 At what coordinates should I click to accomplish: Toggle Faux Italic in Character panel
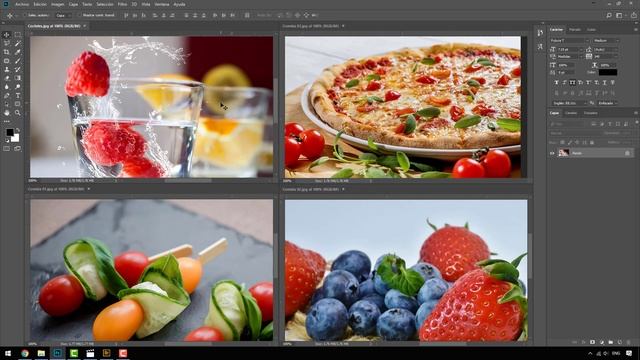564,82
